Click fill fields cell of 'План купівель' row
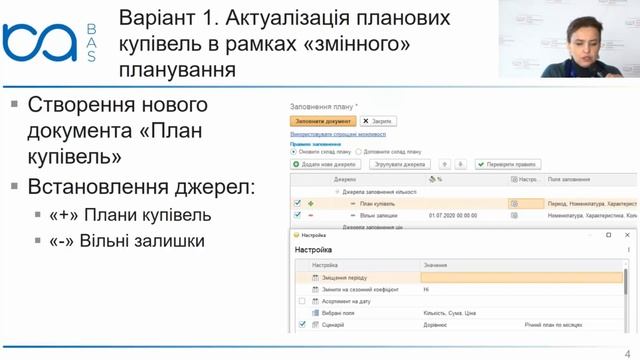The height and width of the screenshot is (360, 640). tap(592, 203)
